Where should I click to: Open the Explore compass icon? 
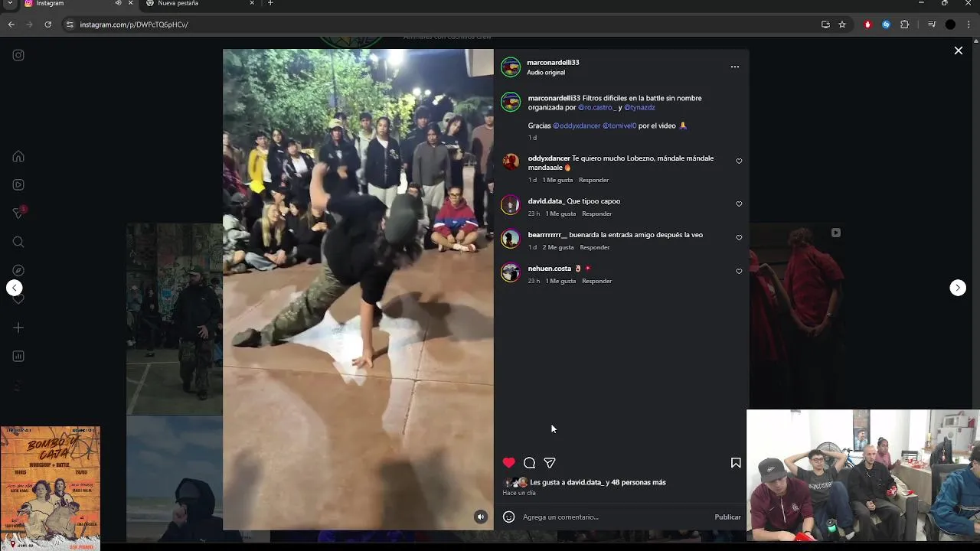click(18, 270)
